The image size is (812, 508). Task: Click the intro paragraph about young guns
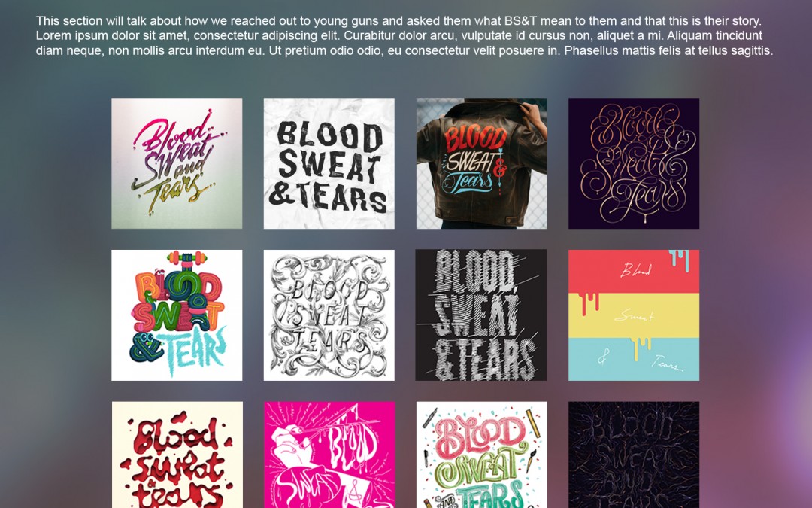pos(404,36)
